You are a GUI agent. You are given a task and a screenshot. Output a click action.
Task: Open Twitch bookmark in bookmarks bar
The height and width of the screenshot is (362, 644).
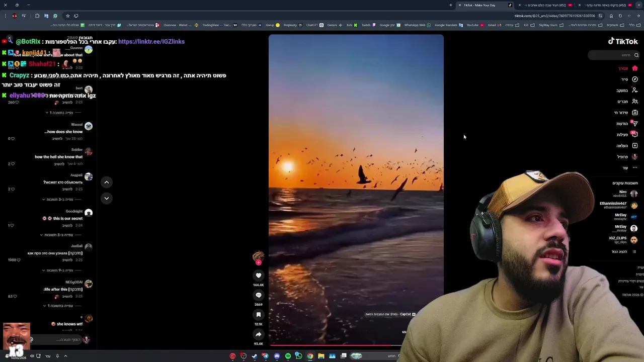(368, 25)
